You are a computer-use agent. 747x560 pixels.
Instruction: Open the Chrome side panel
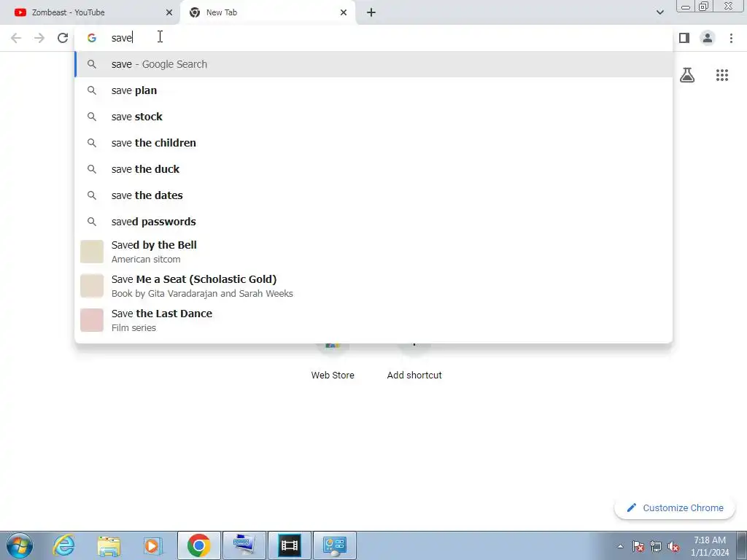pos(684,38)
